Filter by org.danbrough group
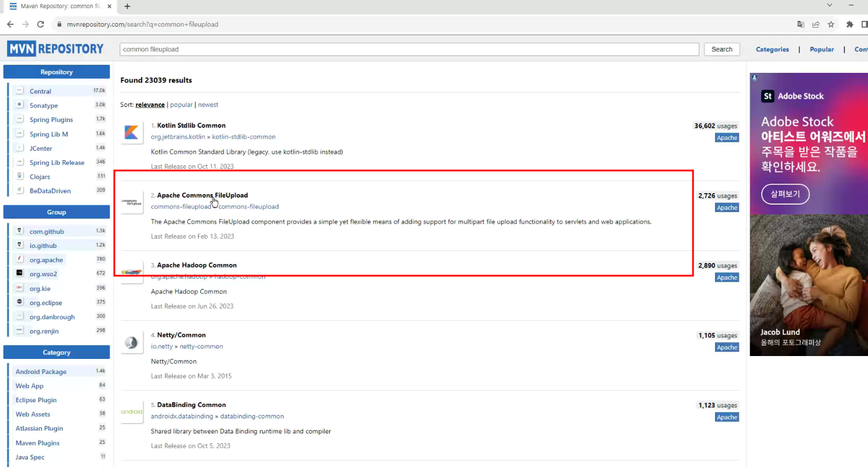This screenshot has width=868, height=467. (x=52, y=317)
